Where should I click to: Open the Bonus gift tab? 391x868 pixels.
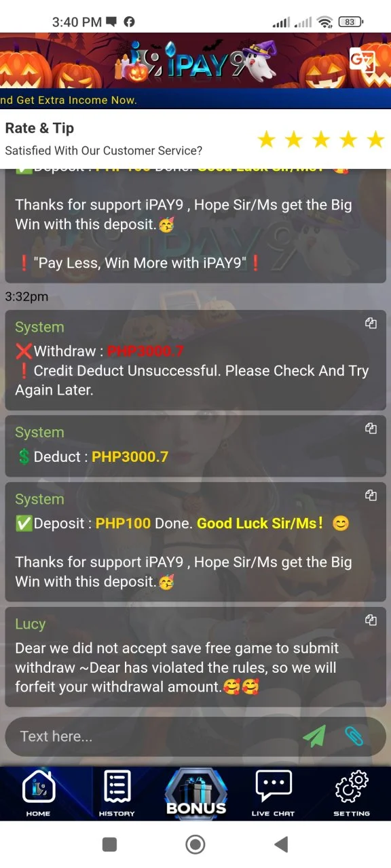pyautogui.click(x=196, y=793)
